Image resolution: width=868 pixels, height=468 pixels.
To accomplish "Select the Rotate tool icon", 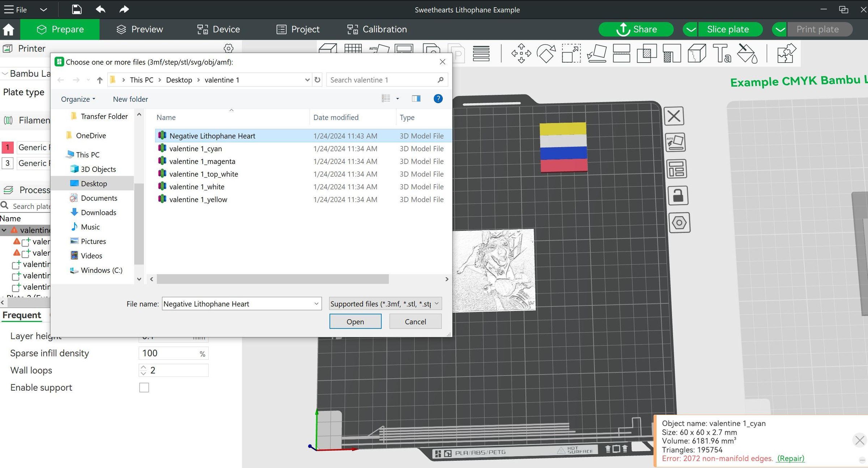I will 546,54.
